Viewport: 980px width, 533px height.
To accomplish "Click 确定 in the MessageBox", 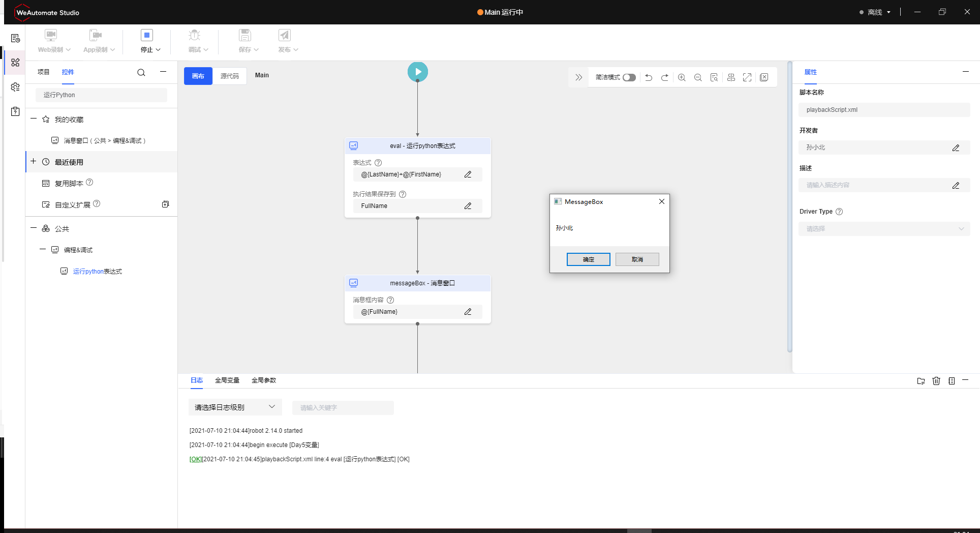I will (589, 259).
